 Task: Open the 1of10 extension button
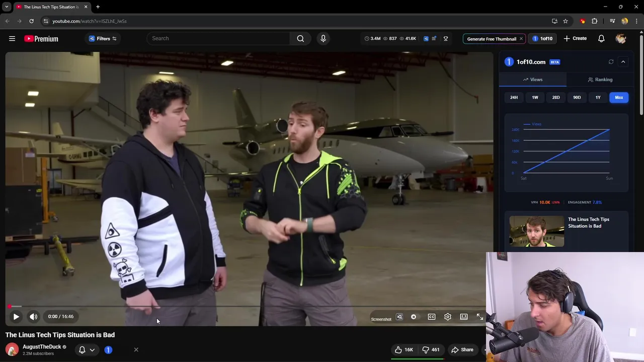point(542,39)
